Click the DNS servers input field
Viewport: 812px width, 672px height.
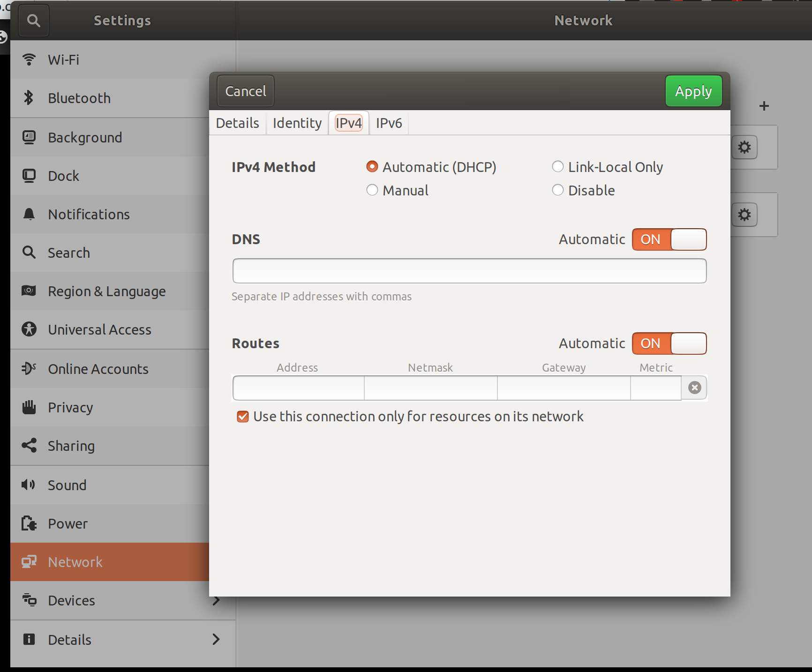[x=469, y=271]
